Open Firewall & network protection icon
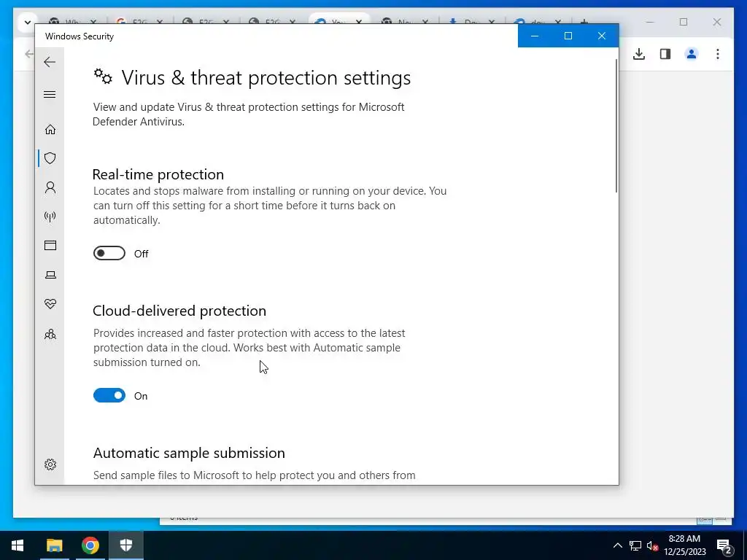The height and width of the screenshot is (560, 747). [x=50, y=217]
